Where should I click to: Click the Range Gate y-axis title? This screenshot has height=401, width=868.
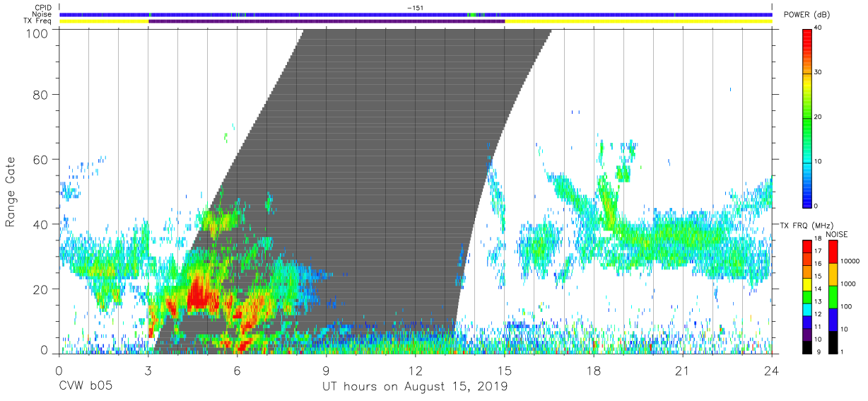pos(11,192)
